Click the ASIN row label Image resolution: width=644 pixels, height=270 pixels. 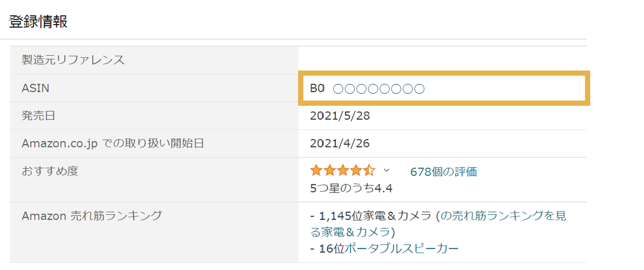pyautogui.click(x=36, y=88)
